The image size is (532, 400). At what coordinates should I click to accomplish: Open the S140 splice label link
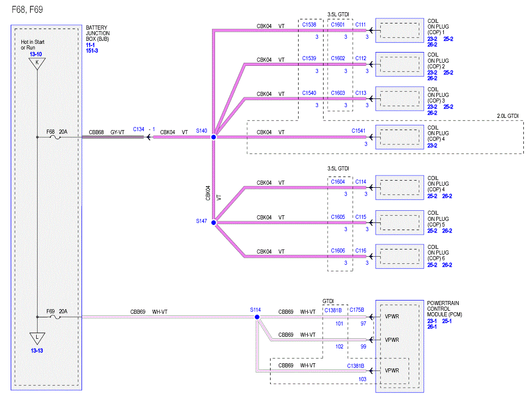201,131
